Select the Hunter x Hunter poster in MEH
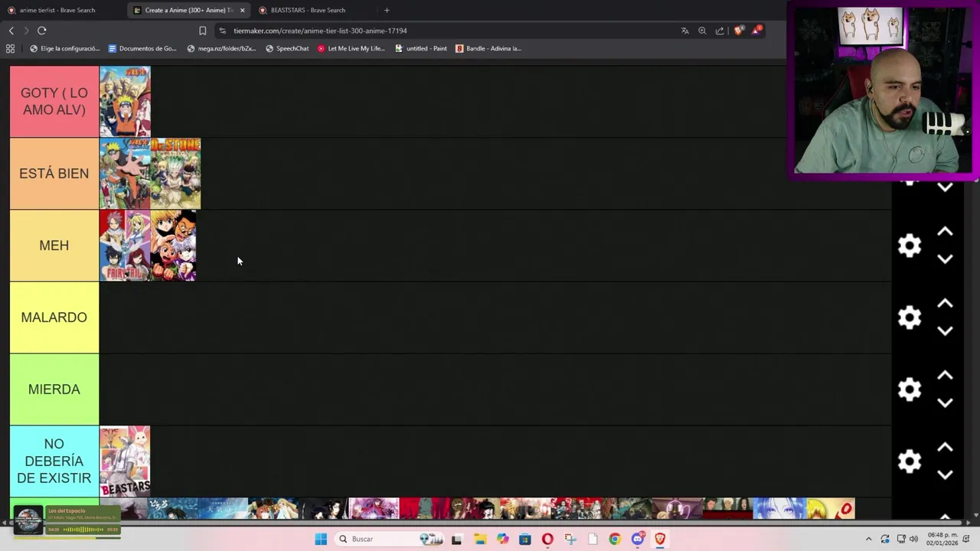 click(174, 246)
